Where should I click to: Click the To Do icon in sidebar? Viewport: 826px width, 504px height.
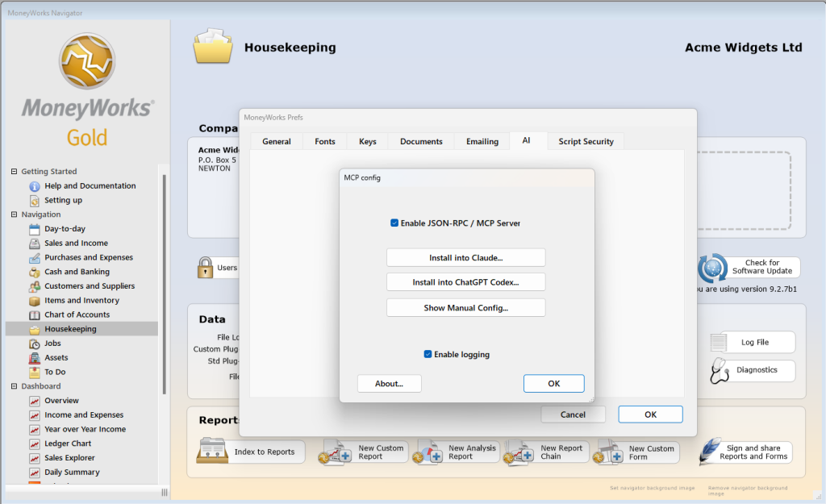(x=34, y=373)
